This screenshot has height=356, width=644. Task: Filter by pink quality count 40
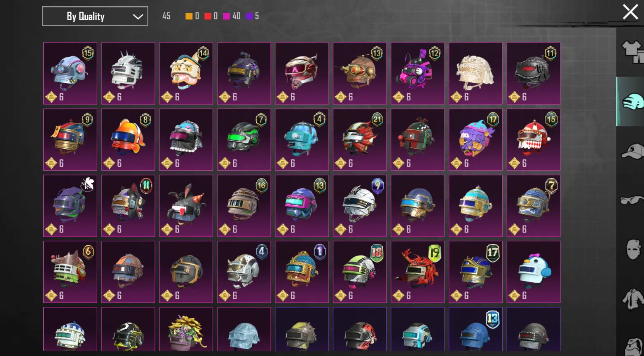coord(232,16)
